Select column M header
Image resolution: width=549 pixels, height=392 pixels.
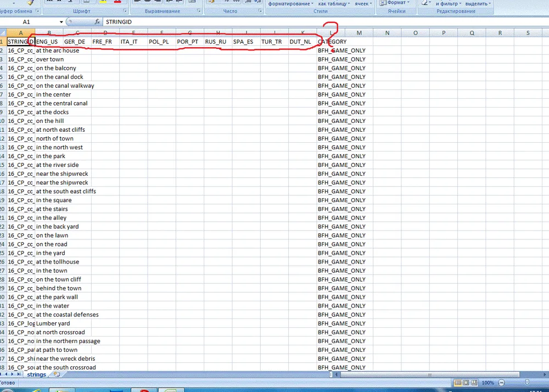(359, 33)
